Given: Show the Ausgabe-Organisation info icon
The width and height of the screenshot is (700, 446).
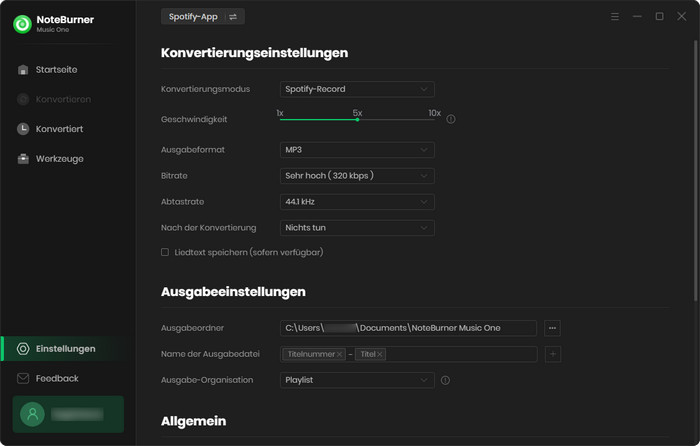Looking at the screenshot, I should click(445, 380).
